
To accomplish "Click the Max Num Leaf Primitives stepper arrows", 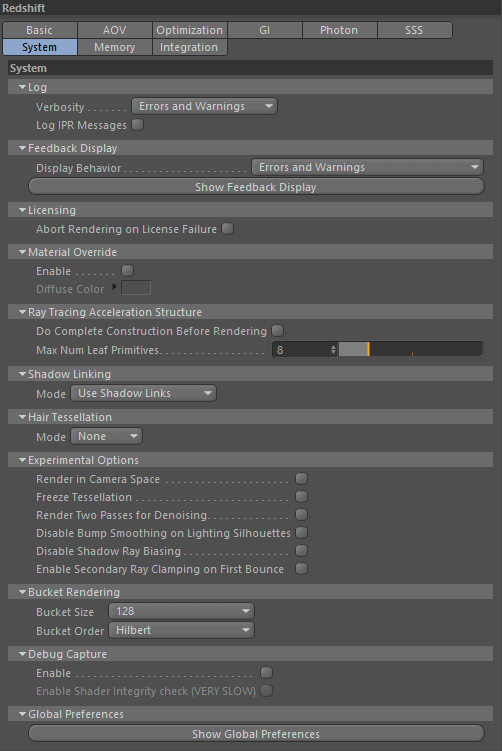I will tap(333, 350).
